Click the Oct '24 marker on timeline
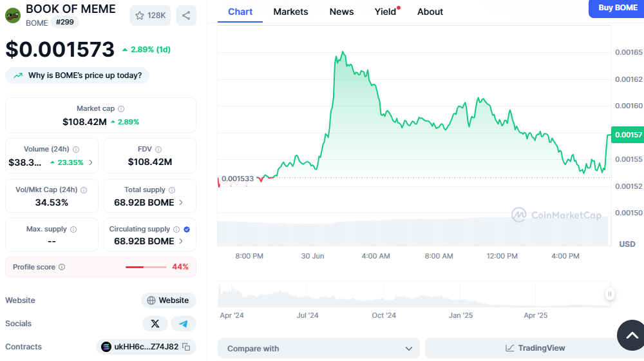644x361 pixels. (384, 315)
